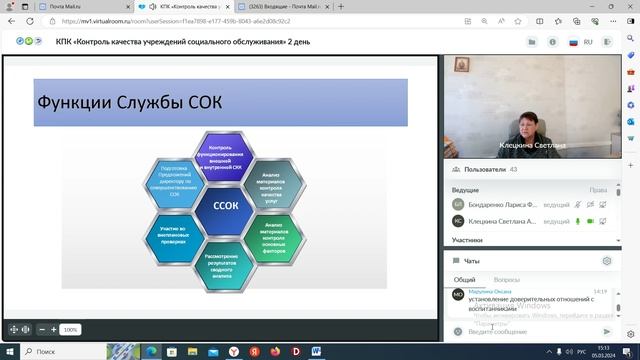Open browser read aloud icon
This screenshot has width=640, height=360.
(x=501, y=21)
